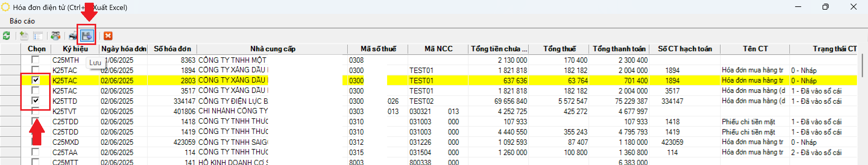Click the Trạng thái CT column header
Image resolution: width=868 pixels, height=165 pixels.
tap(834, 49)
